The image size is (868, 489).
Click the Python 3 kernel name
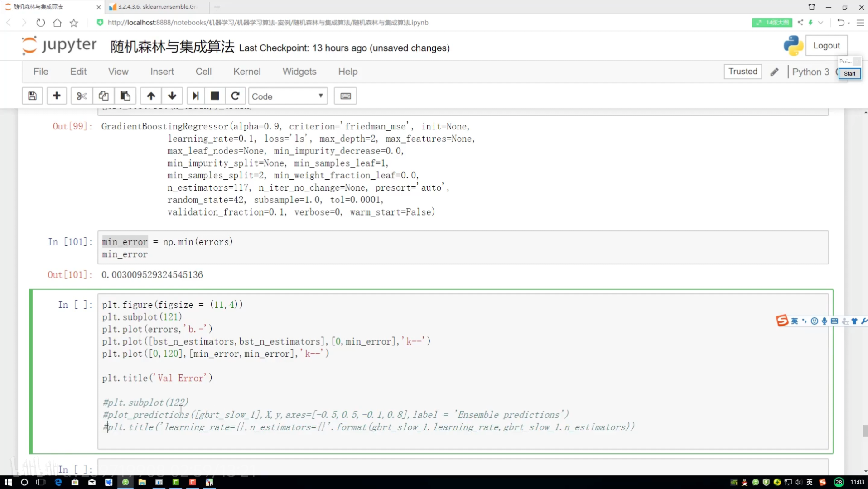[810, 72]
